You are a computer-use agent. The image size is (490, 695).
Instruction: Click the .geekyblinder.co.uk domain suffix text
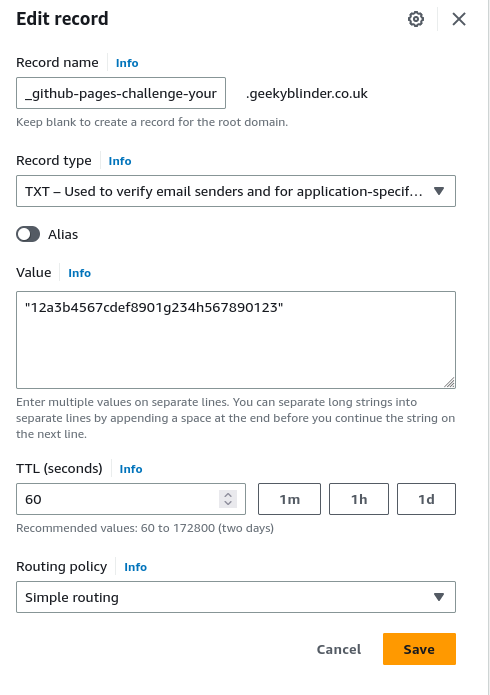click(307, 94)
